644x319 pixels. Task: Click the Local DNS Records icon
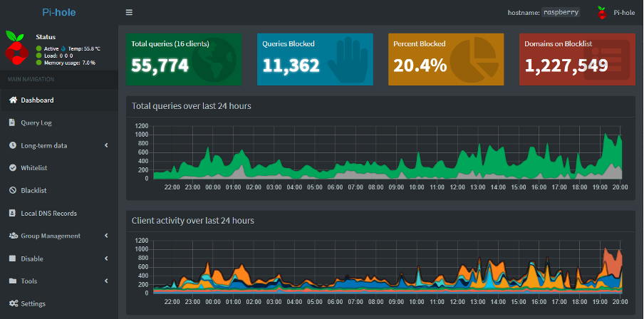[13, 214]
